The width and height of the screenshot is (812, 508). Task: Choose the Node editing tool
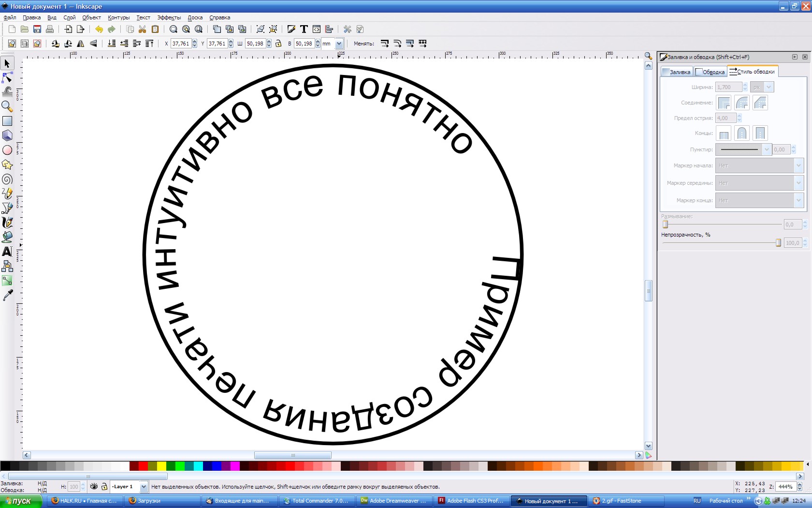click(7, 77)
